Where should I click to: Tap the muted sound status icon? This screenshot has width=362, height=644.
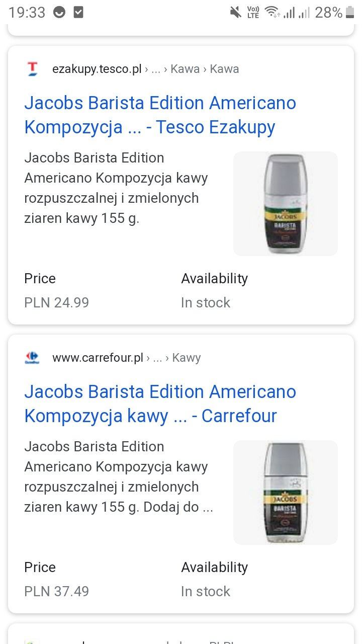tap(235, 13)
